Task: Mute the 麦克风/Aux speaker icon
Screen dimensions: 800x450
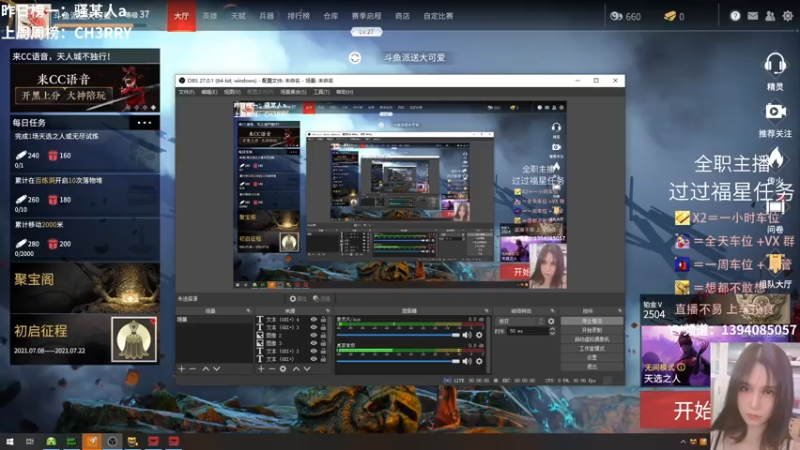Action: pyautogui.click(x=467, y=335)
